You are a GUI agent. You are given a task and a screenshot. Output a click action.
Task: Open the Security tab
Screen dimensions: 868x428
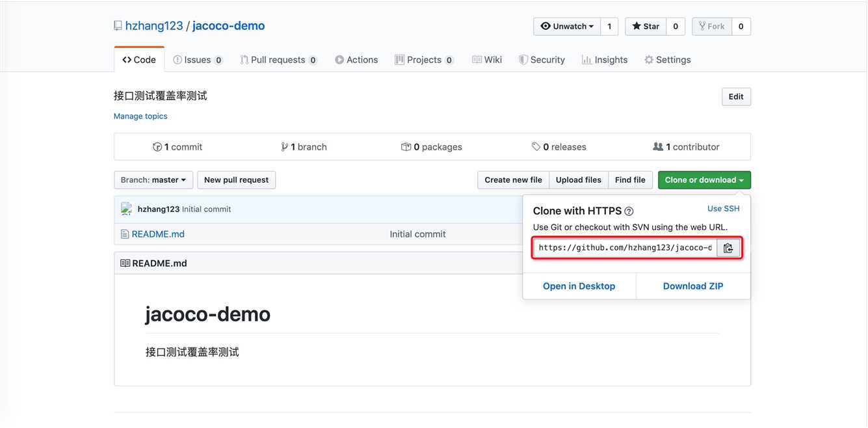542,60
